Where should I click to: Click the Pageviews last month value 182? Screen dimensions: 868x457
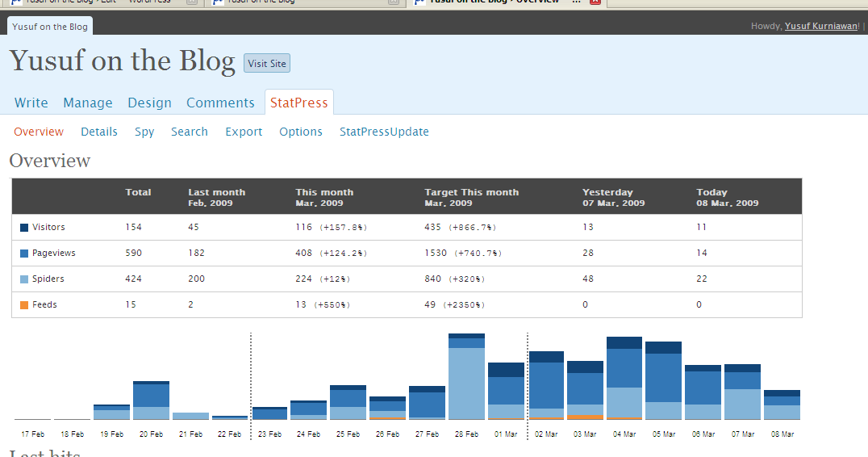(x=197, y=254)
